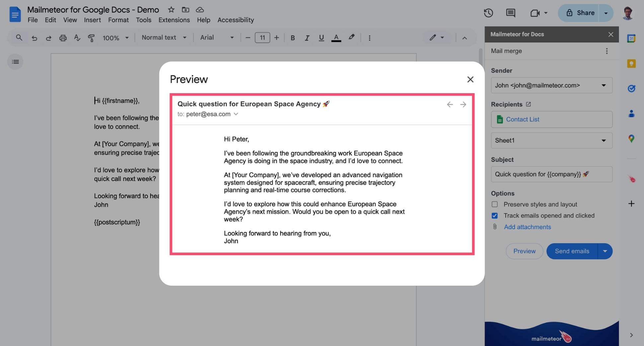Click the Subject input field
Screen dimensions: 644x346
(551, 174)
